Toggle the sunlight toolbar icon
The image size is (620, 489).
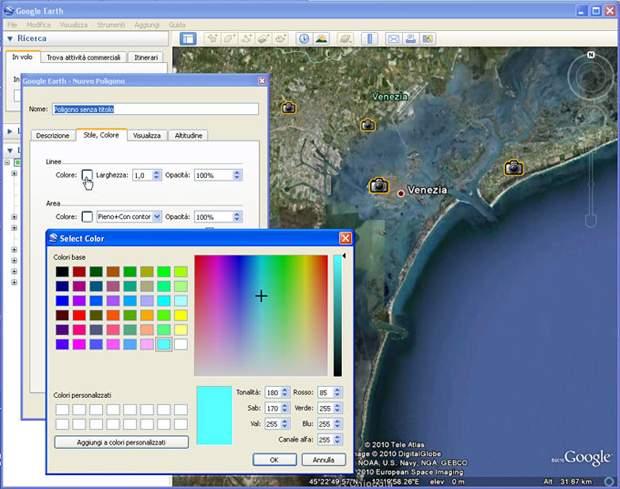321,39
